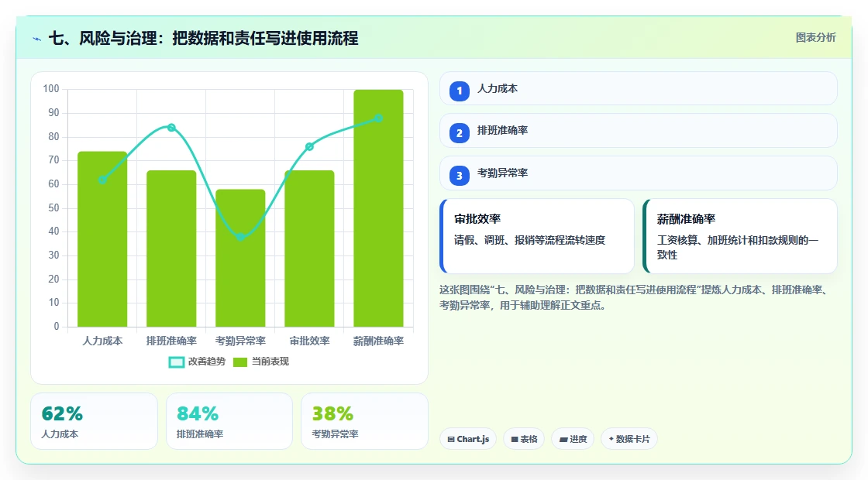The width and height of the screenshot is (868, 480).
Task: Open the 薪酬准确率 card
Action: tap(740, 236)
